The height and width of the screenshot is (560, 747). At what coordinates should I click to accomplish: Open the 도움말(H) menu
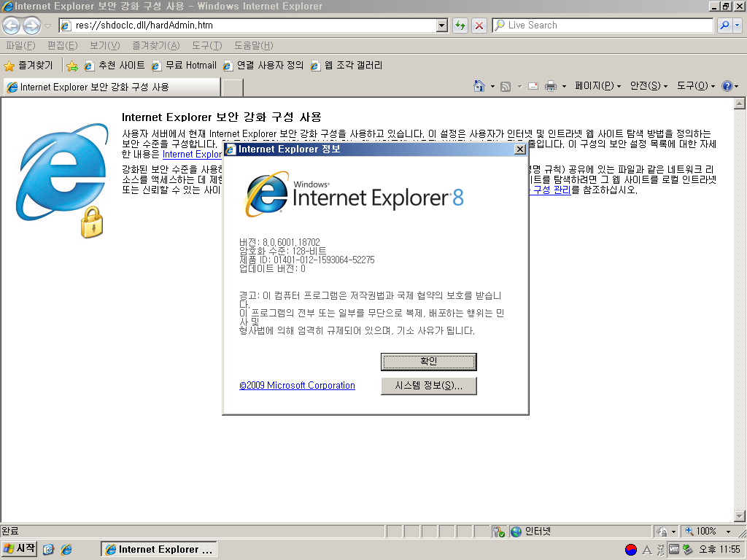[x=253, y=46]
